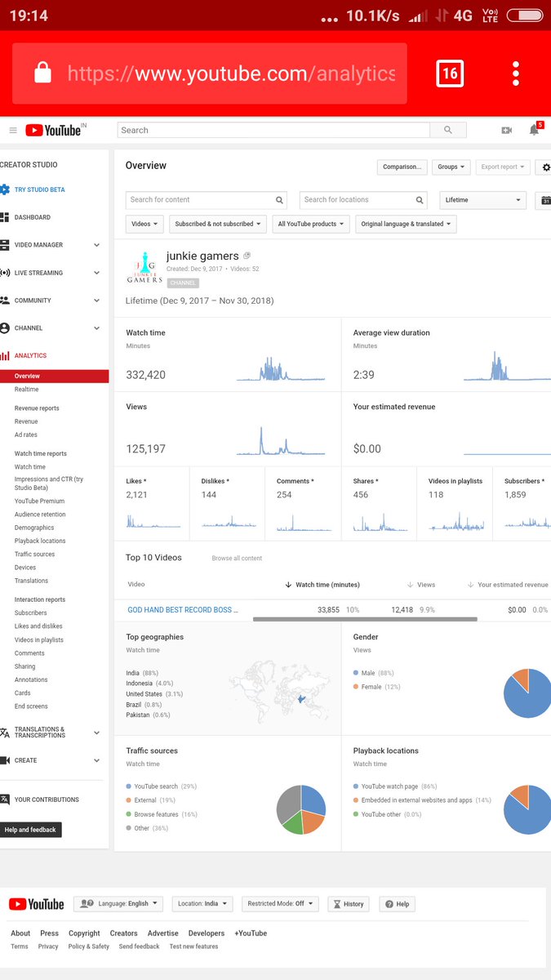Click the Watch time 332,420 card

[228, 355]
